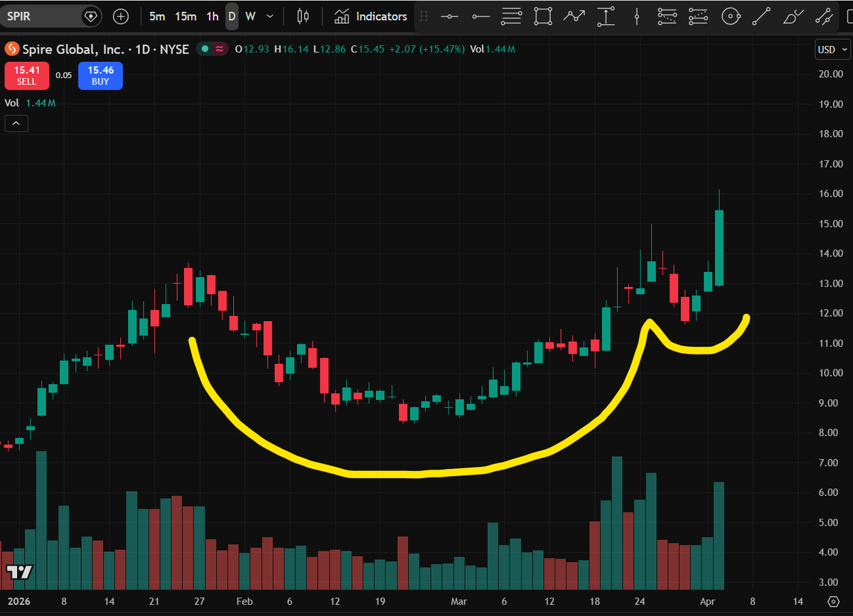Select the Horizontal Line tool

coord(449,16)
